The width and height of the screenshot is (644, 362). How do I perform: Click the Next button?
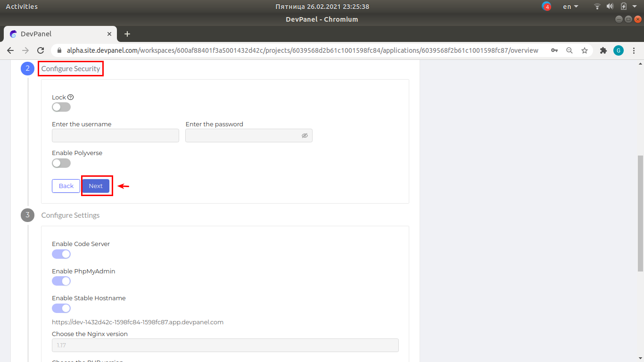coord(96,186)
